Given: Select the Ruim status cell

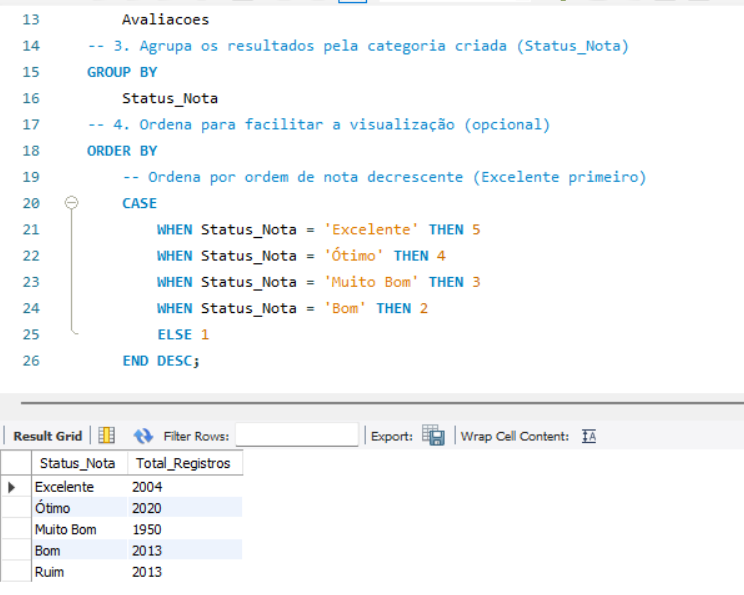Looking at the screenshot, I should 80,572.
